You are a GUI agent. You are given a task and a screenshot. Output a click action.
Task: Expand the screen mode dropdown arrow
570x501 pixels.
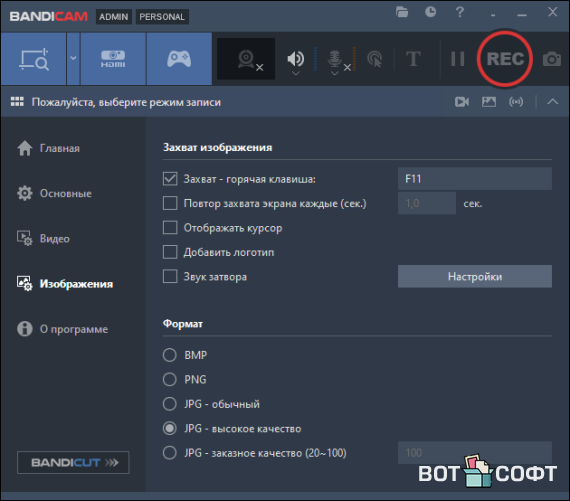coord(73,58)
